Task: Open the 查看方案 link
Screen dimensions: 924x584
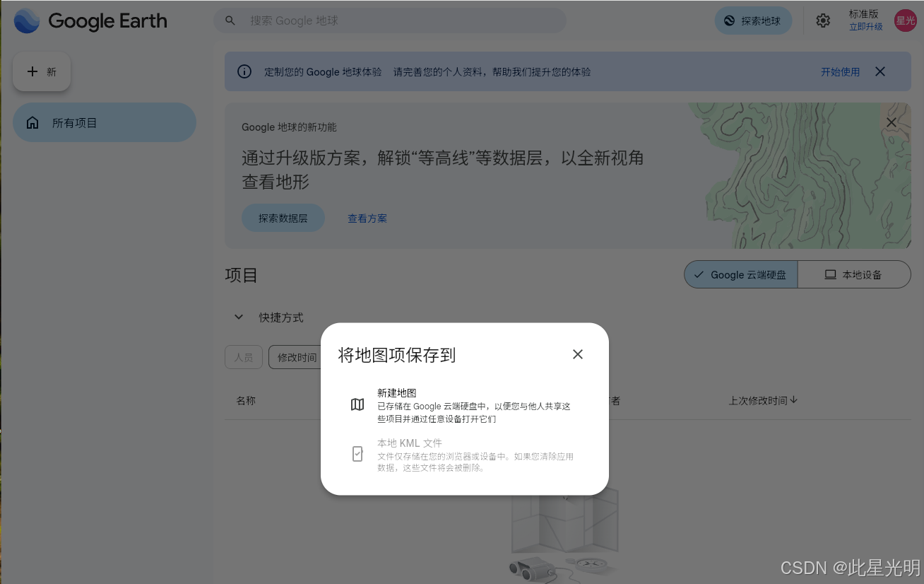Action: pyautogui.click(x=367, y=218)
